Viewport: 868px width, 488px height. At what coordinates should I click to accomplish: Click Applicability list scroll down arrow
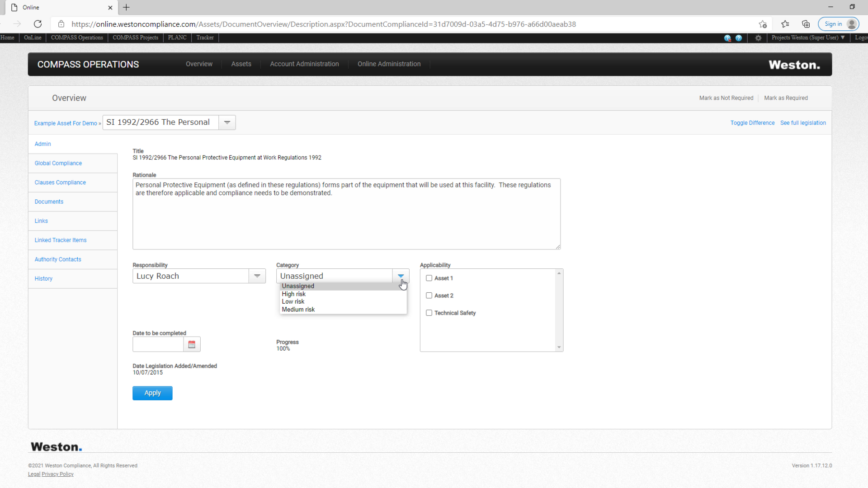(x=559, y=347)
